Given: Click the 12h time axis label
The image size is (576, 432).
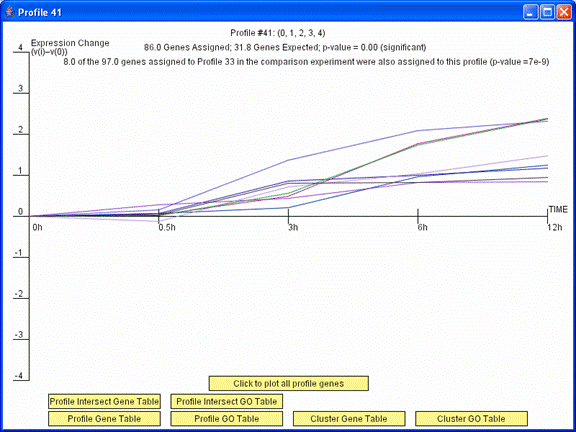Looking at the screenshot, I should click(555, 227).
